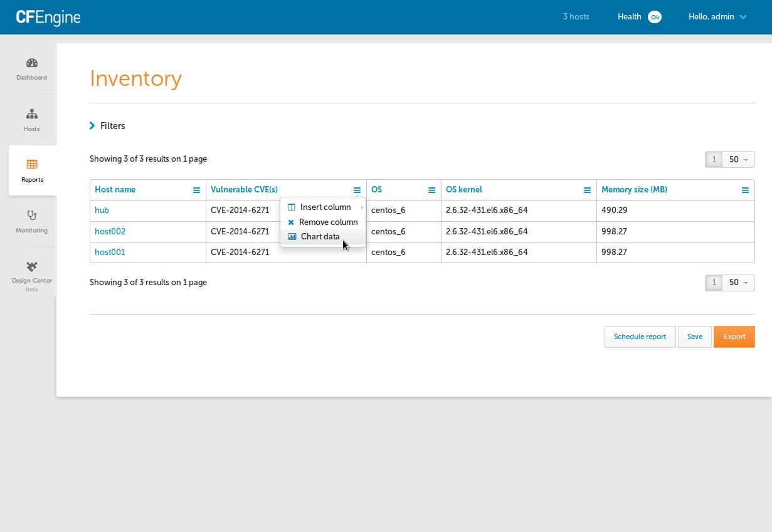Open Memory size column menu icon
Viewport: 772px width, 532px height.
click(x=745, y=190)
